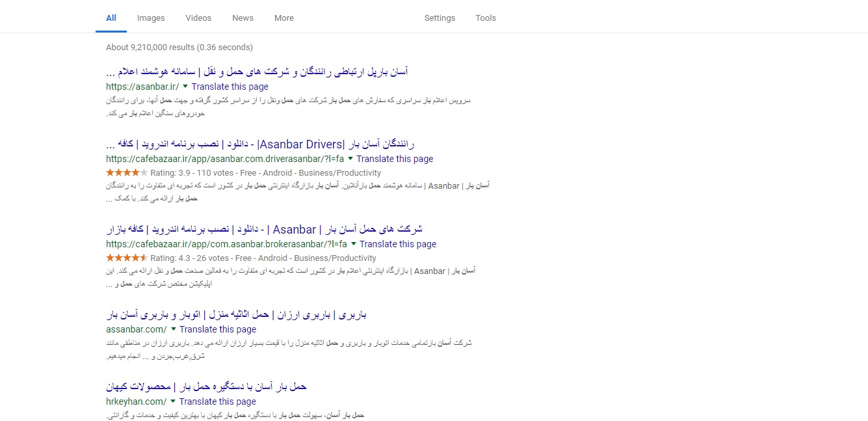The height and width of the screenshot is (421, 868).
Task: Click 'About 9,210,000 results' text
Action: click(151, 48)
